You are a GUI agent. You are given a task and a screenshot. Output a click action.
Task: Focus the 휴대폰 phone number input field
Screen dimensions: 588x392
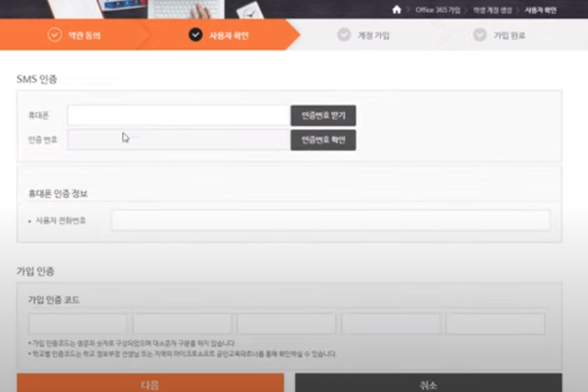(x=179, y=115)
